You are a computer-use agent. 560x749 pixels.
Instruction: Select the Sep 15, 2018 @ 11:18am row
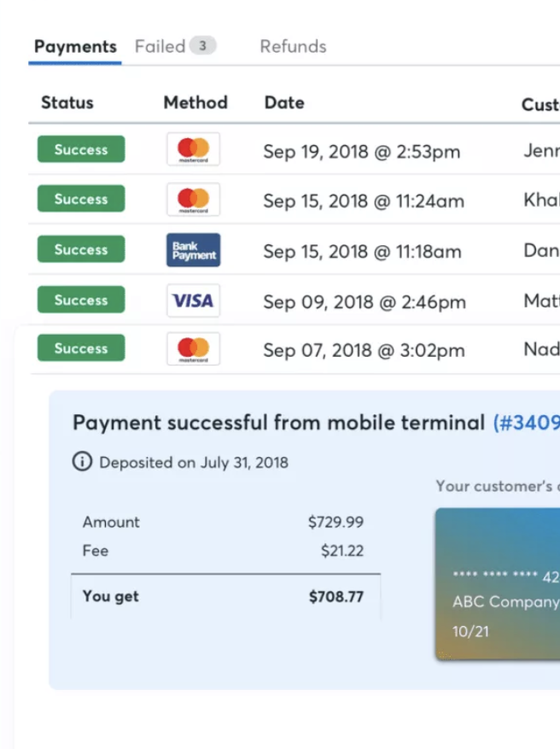tap(294, 250)
